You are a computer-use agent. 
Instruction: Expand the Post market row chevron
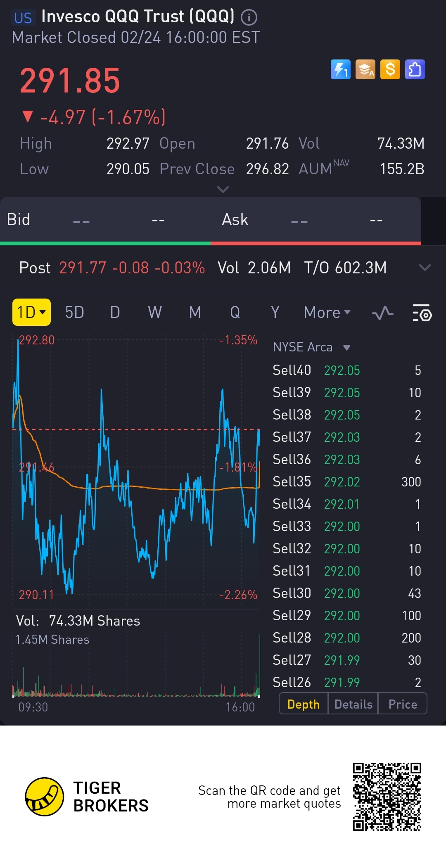pos(425,268)
